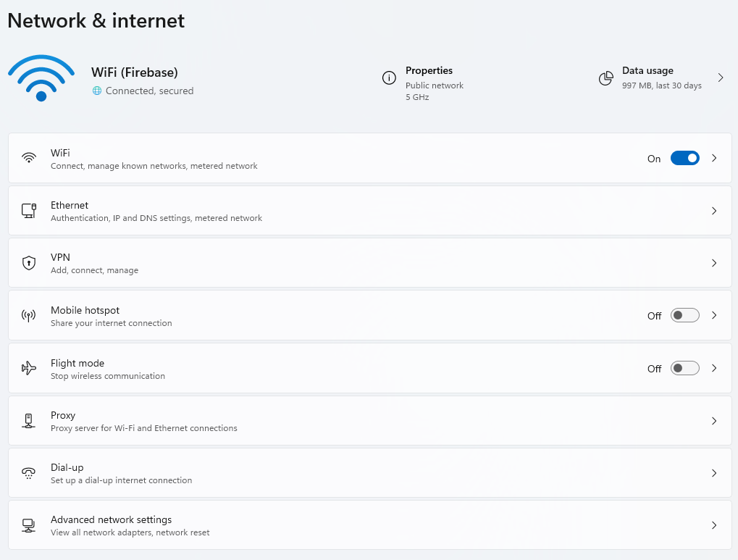Image resolution: width=738 pixels, height=560 pixels.
Task: Click the Flight mode airplane icon
Action: [x=28, y=368]
